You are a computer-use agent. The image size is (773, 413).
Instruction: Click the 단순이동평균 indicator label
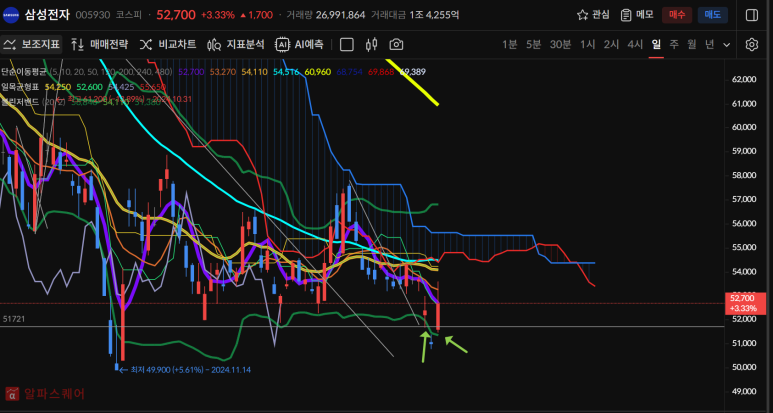pyautogui.click(x=24, y=72)
